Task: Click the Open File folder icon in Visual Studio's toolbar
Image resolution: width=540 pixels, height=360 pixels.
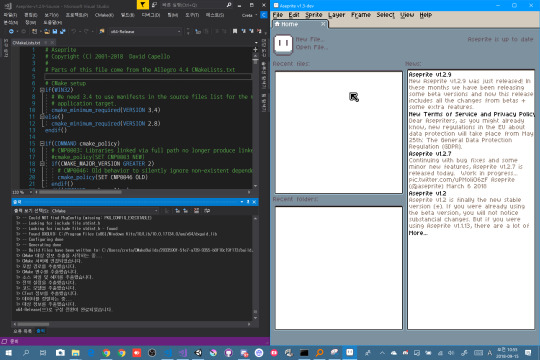Action: click(46, 31)
